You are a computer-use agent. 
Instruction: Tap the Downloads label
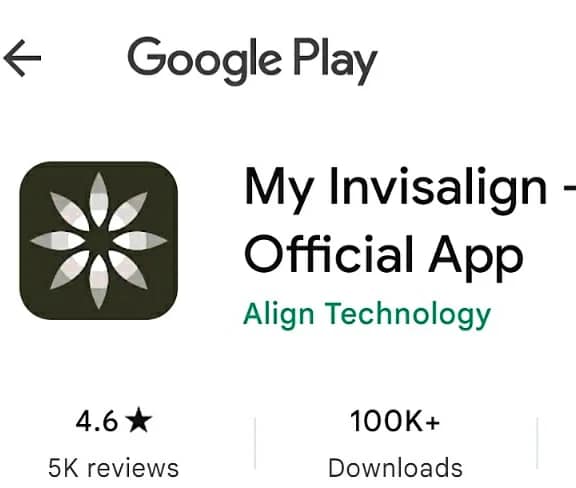pos(395,468)
